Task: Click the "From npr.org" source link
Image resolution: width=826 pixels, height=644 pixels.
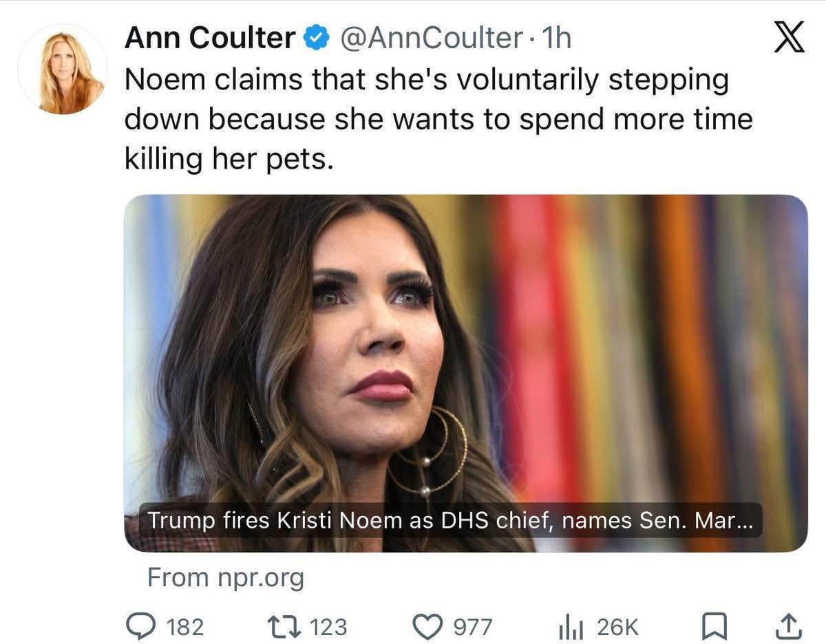Action: 226,578
